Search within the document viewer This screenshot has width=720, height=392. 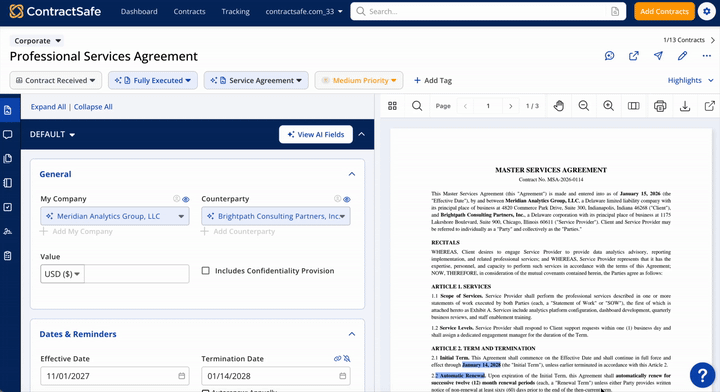click(417, 106)
